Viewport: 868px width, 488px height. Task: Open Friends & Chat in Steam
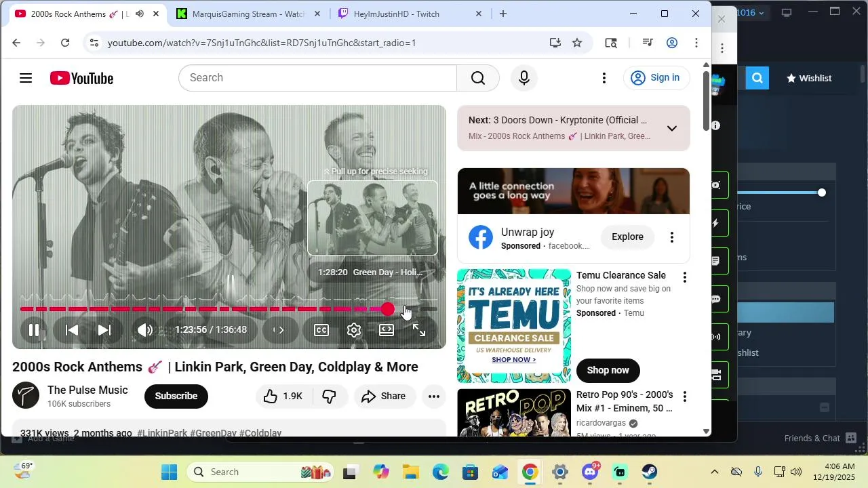pyautogui.click(x=821, y=439)
